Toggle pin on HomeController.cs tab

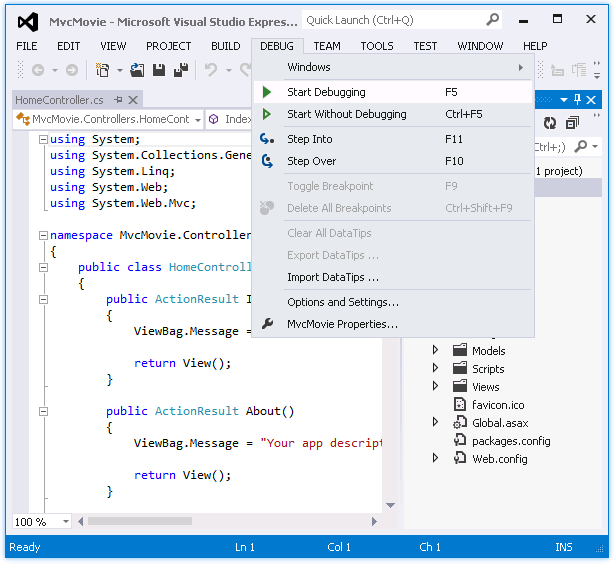pos(118,100)
